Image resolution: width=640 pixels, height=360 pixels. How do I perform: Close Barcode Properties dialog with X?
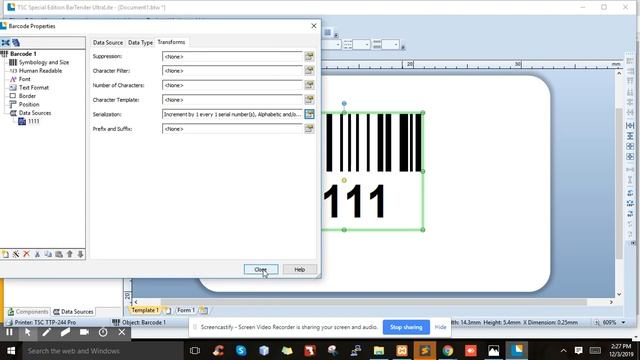313,26
